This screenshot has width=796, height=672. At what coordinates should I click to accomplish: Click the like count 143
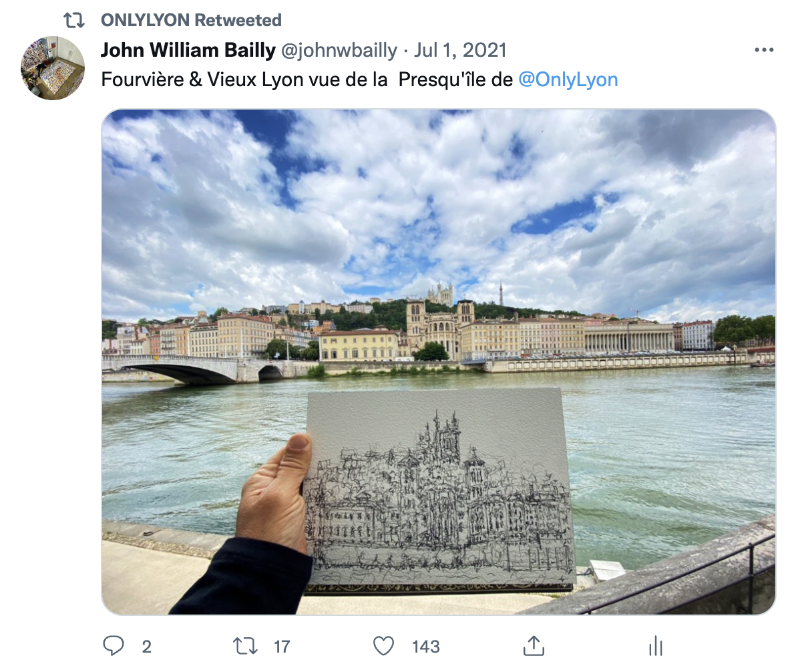point(425,647)
